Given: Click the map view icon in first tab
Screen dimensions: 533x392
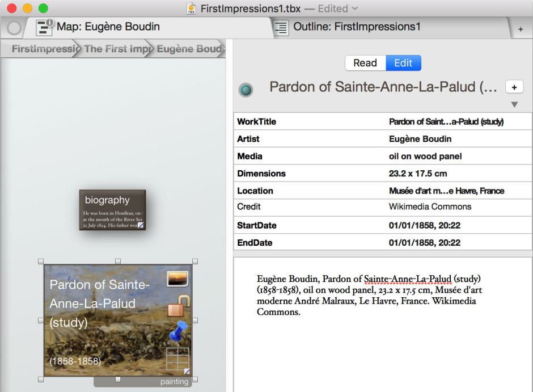Looking at the screenshot, I should click(44, 27).
